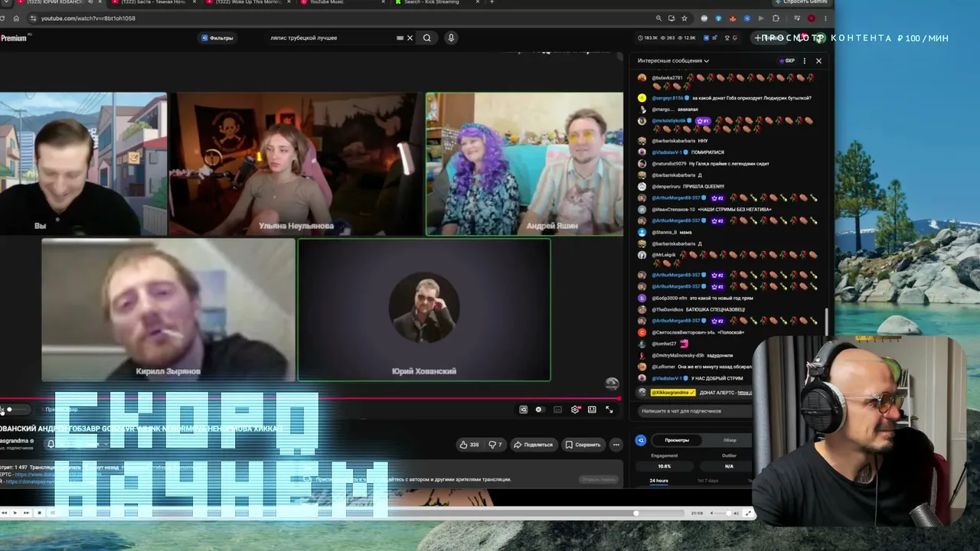The height and width of the screenshot is (551, 980).
Task: Open the Chrome extensions puzzle icon
Action: [x=776, y=18]
